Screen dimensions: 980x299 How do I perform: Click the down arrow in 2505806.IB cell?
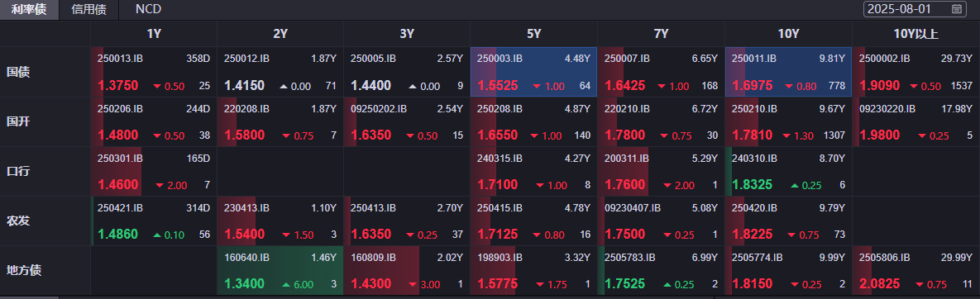(920, 285)
